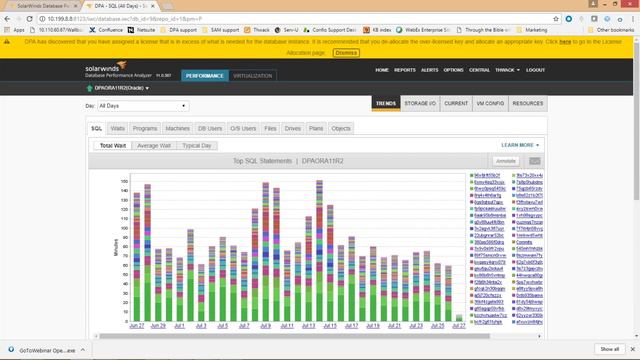Open the GoToWebinar Opener download file

pyautogui.click(x=42, y=350)
